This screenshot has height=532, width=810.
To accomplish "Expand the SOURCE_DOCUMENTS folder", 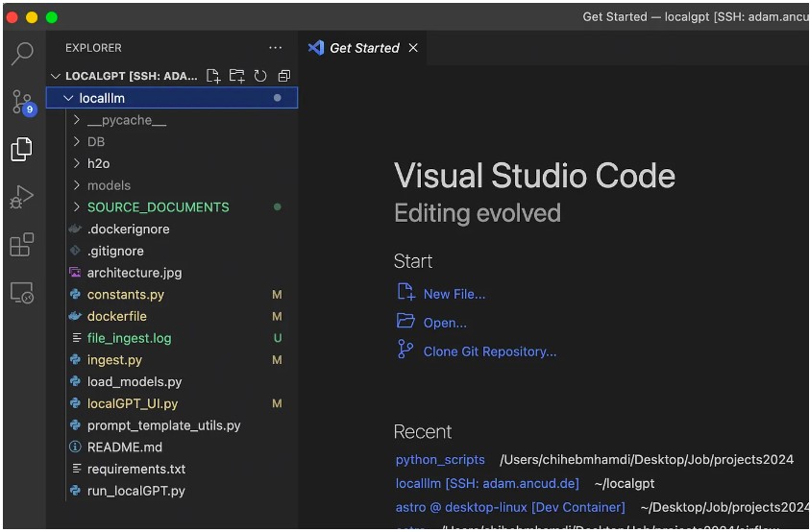I will click(x=158, y=207).
